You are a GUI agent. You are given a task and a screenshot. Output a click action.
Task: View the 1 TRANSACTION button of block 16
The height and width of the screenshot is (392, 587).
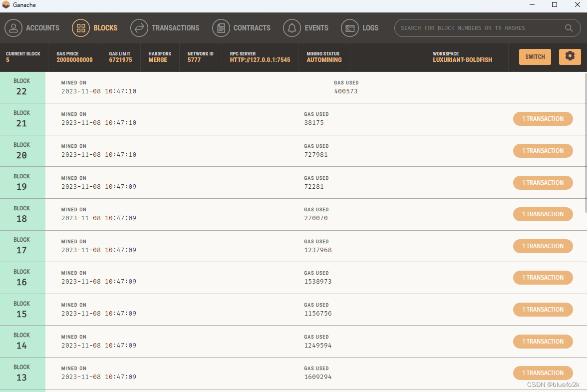(x=543, y=278)
